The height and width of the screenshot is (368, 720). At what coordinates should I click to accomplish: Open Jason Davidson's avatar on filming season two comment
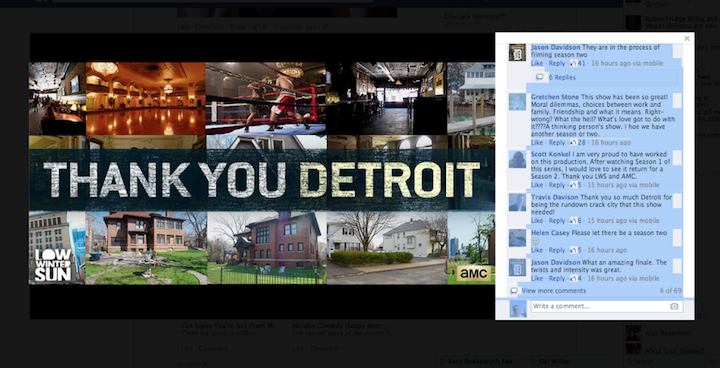518,52
